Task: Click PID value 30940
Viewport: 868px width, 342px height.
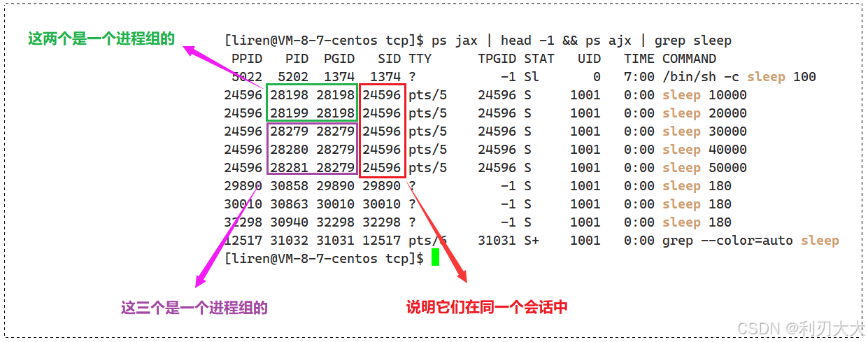Action: [x=290, y=222]
